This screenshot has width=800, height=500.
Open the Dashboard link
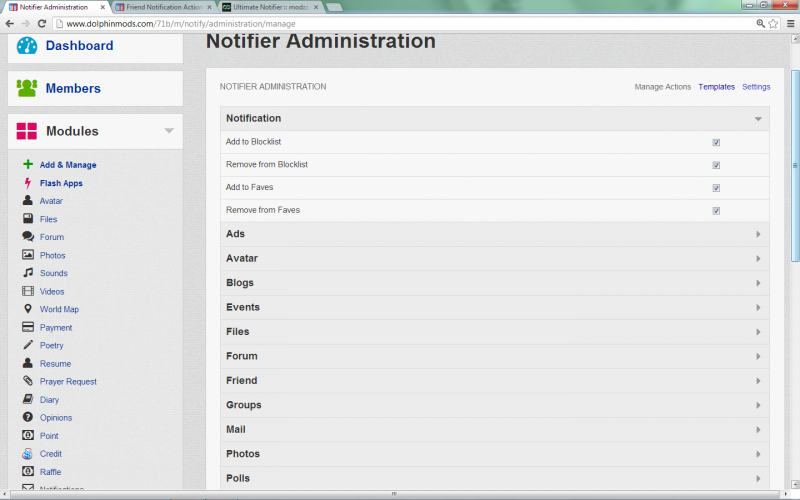point(80,45)
